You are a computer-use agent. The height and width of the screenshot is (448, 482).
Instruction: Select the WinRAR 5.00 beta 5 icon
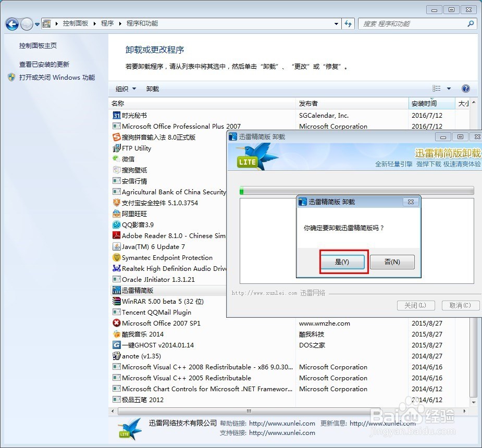point(117,301)
